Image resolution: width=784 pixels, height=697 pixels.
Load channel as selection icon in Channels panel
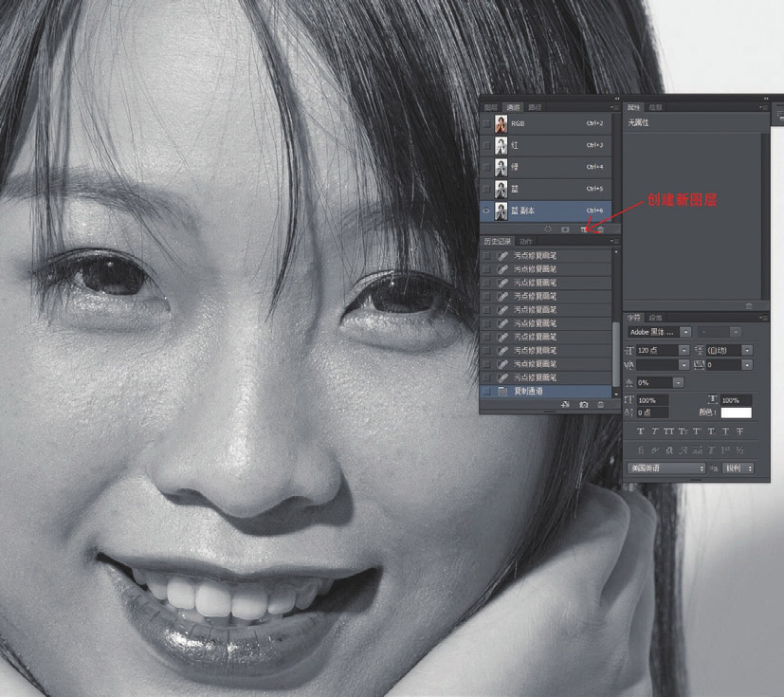coord(548,229)
